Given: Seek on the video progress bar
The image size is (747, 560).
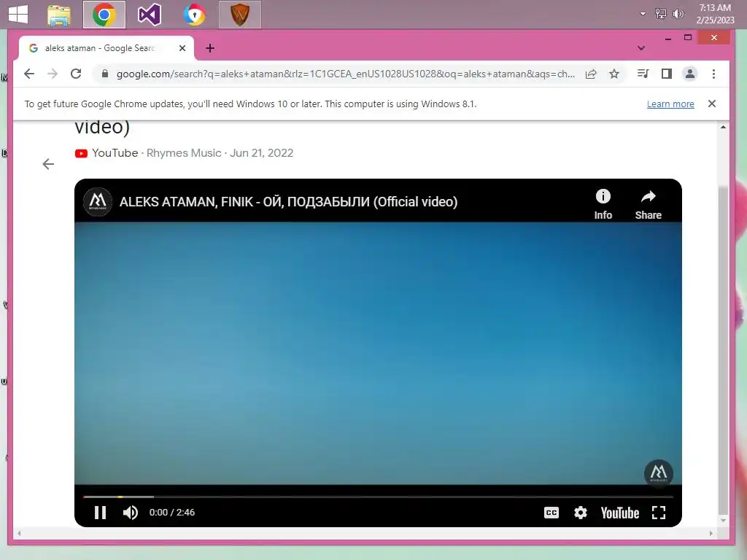Looking at the screenshot, I should pos(379,497).
